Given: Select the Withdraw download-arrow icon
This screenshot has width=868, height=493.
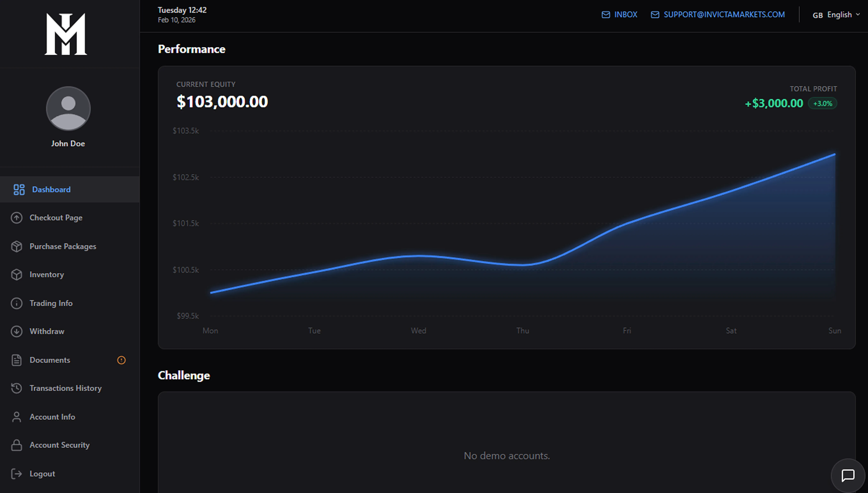Looking at the screenshot, I should pyautogui.click(x=17, y=331).
